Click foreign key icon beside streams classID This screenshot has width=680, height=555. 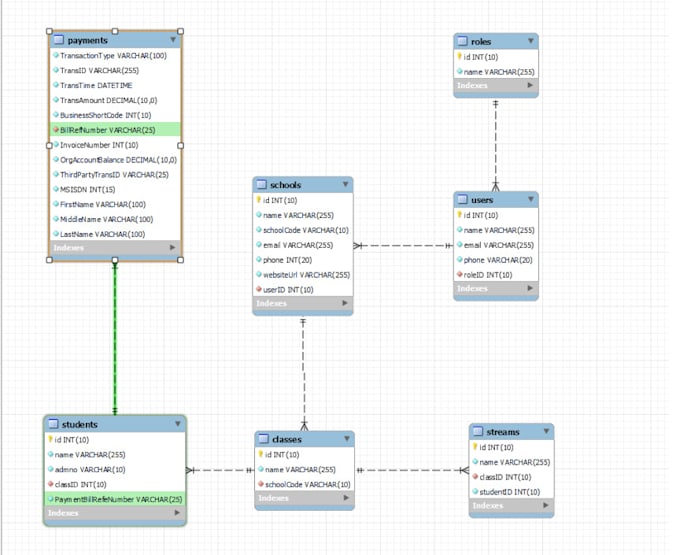click(x=476, y=477)
